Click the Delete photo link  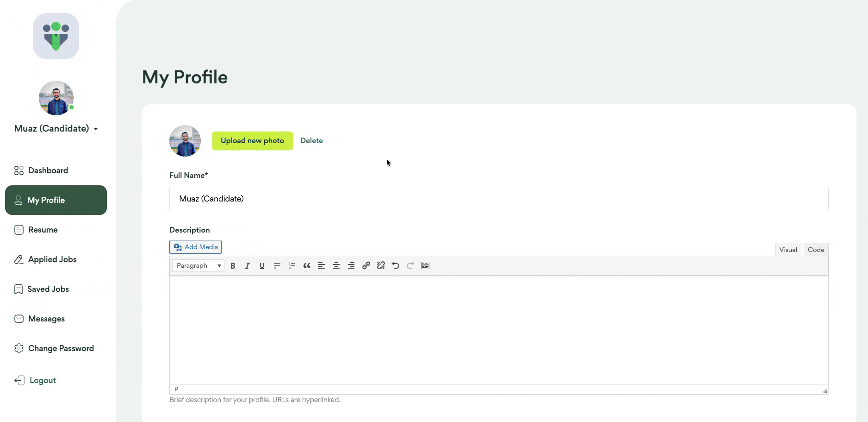pos(311,141)
